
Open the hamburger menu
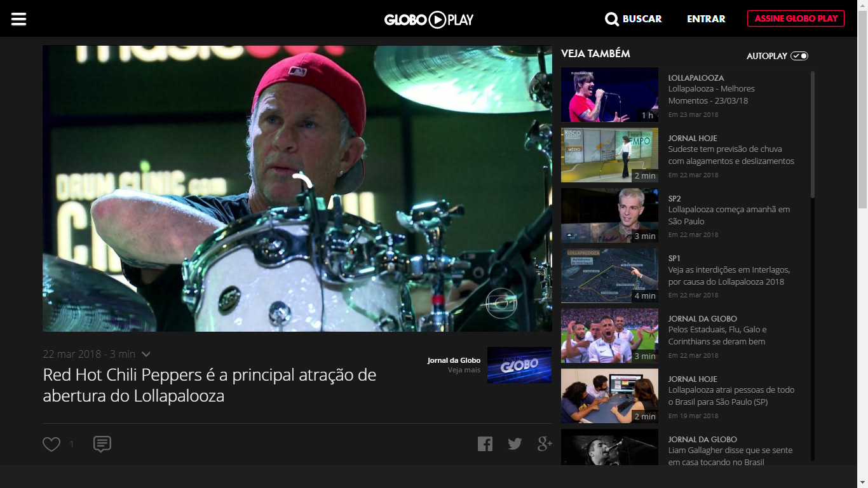[19, 19]
